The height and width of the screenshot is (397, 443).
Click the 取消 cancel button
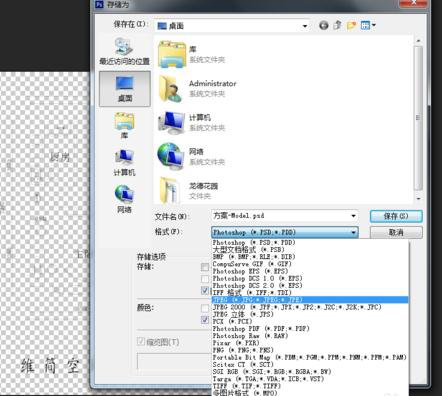point(396,232)
